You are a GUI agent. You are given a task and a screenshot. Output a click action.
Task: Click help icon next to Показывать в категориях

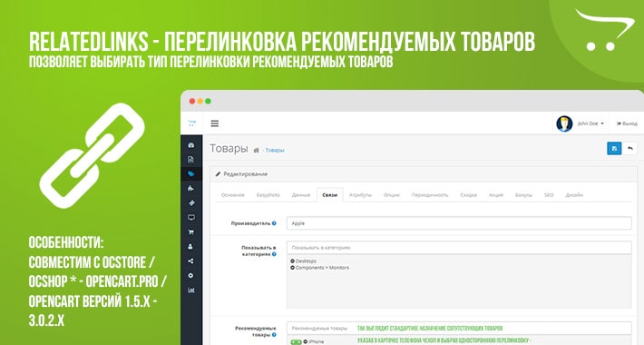274,254
